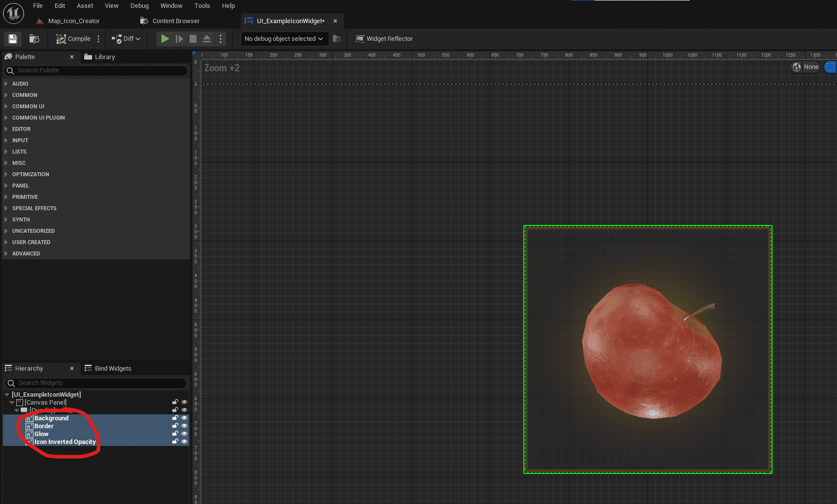837x504 pixels.
Task: Stop the play session
Action: click(x=193, y=39)
